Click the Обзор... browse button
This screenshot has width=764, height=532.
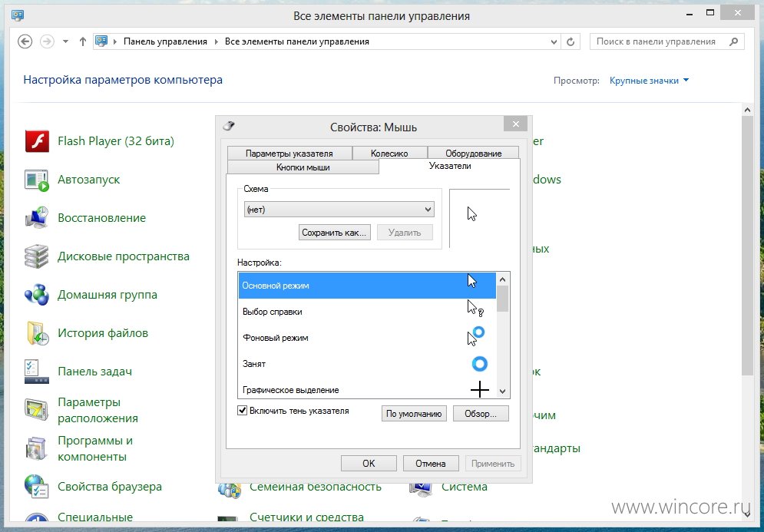pos(481,414)
